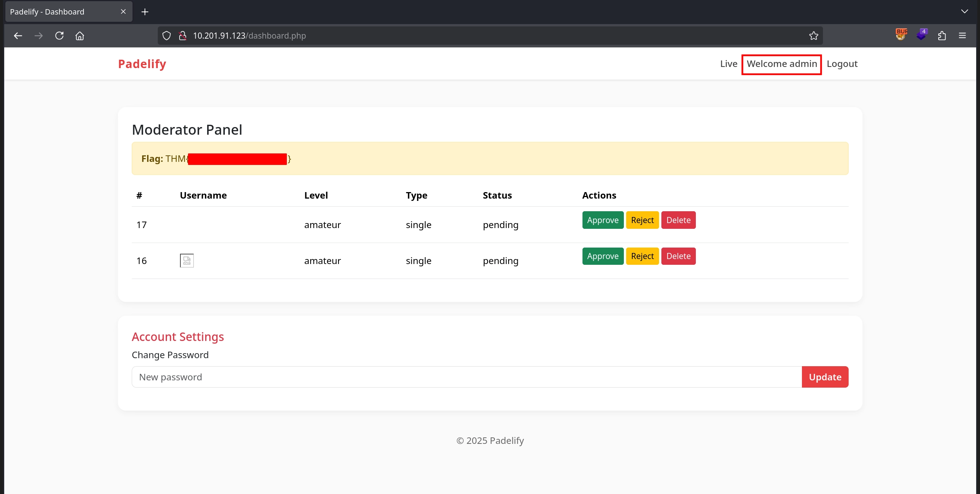Click the Logout link
This screenshot has width=980, height=494.
click(842, 64)
